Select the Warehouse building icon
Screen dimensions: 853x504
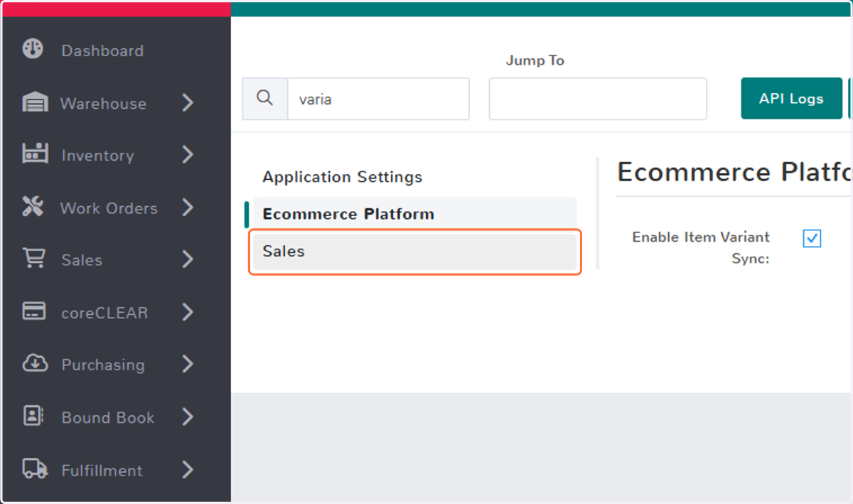click(34, 102)
